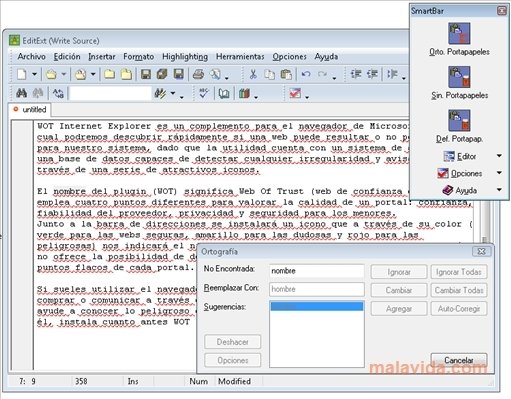Expand the dropdown arrow beside the new document icon
This screenshot has height=399, width=511.
pos(34,74)
